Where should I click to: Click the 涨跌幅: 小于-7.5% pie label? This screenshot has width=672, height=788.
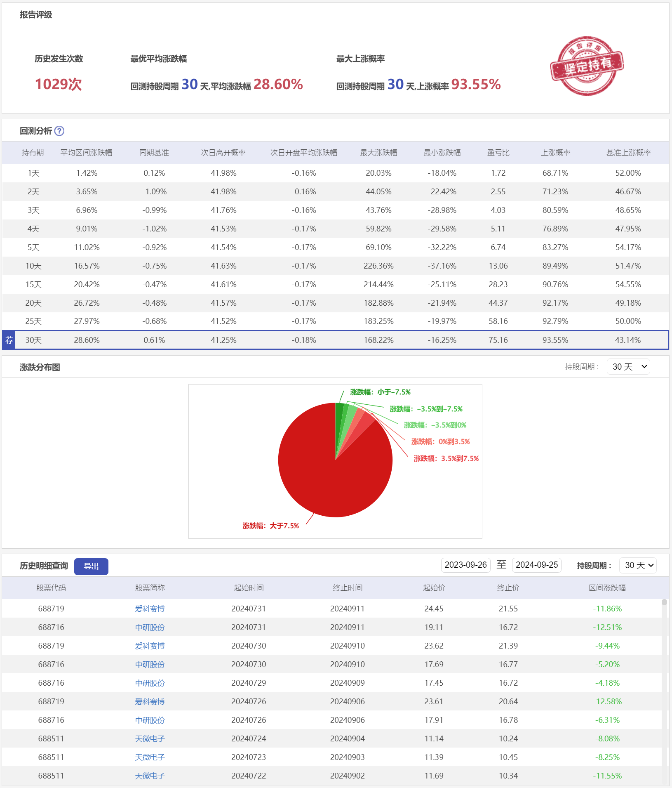(x=380, y=392)
